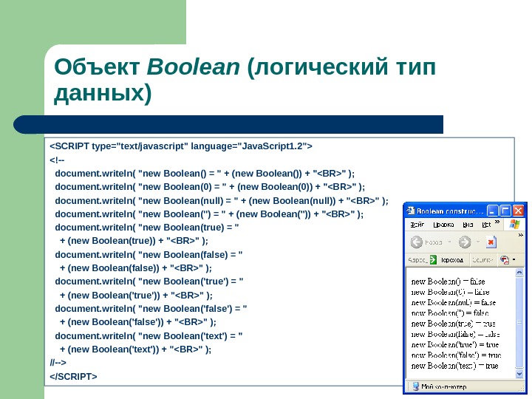The width and height of the screenshot is (532, 399).
Task: Open the Файл menu
Action: click(417, 225)
